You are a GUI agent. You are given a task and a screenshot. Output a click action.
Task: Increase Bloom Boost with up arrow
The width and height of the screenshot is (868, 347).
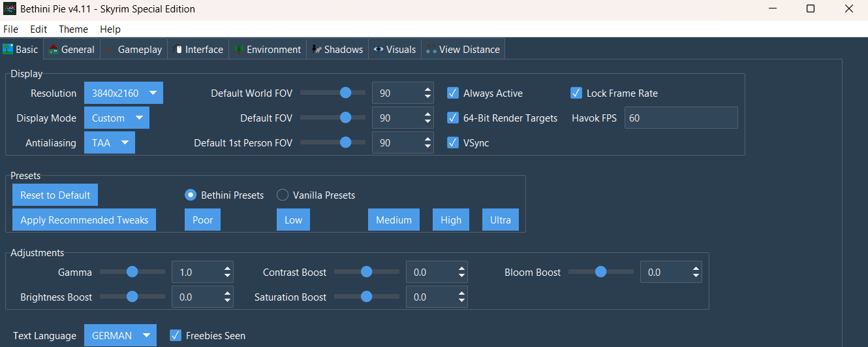coord(696,268)
